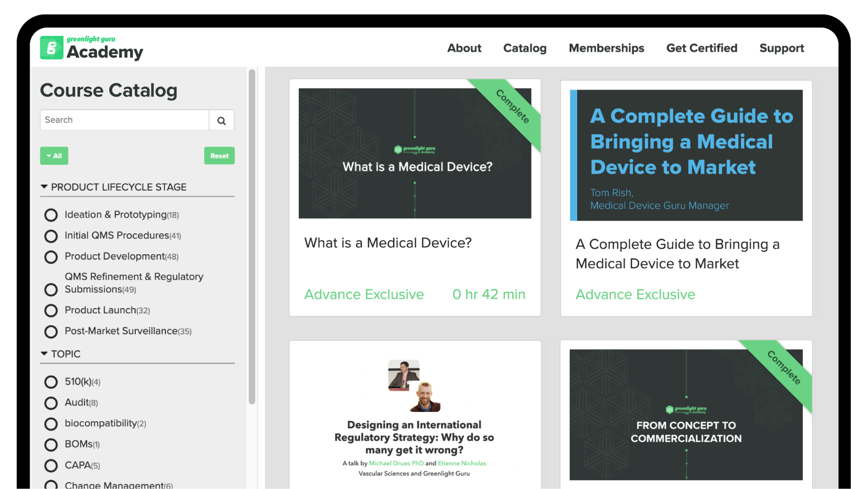This screenshot has height=489, width=868.
Task: Open the Catalog menu item
Action: [x=524, y=48]
